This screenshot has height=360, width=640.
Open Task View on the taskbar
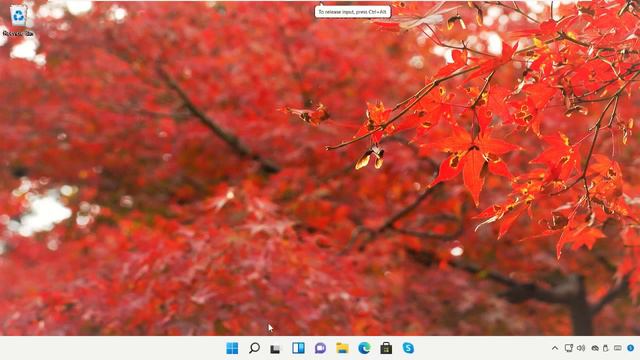276,349
